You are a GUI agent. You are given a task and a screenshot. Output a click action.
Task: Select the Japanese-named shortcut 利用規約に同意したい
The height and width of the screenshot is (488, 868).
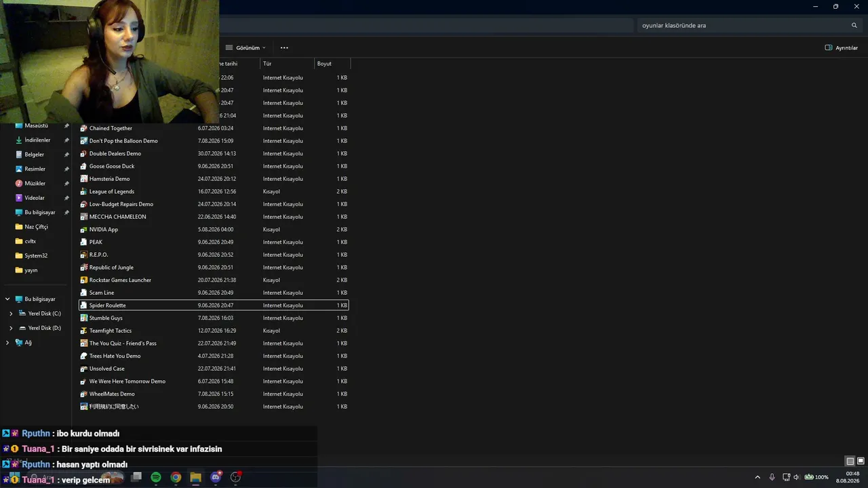(114, 407)
